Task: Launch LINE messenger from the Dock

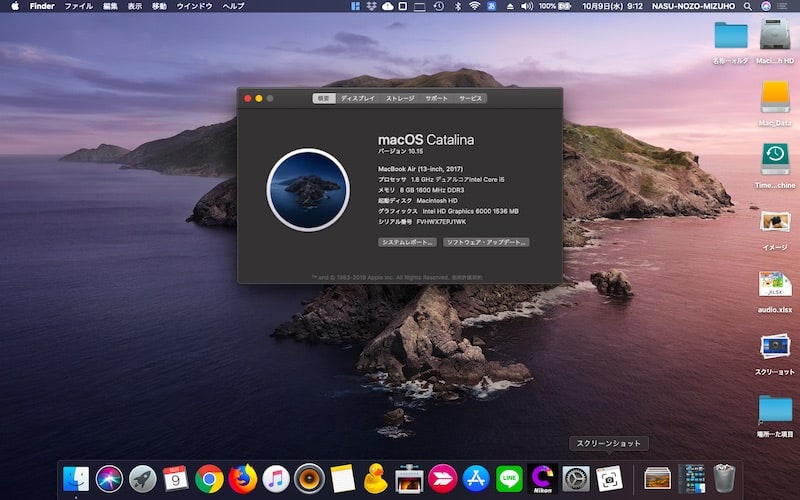Action: pyautogui.click(x=509, y=479)
